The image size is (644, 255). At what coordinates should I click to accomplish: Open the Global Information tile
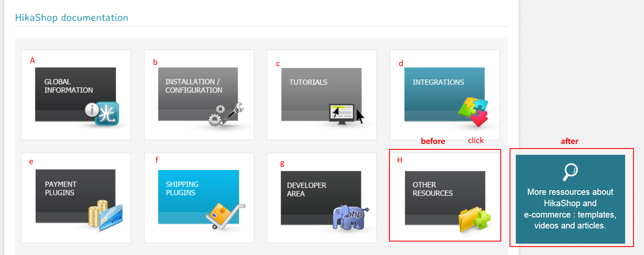point(76,95)
